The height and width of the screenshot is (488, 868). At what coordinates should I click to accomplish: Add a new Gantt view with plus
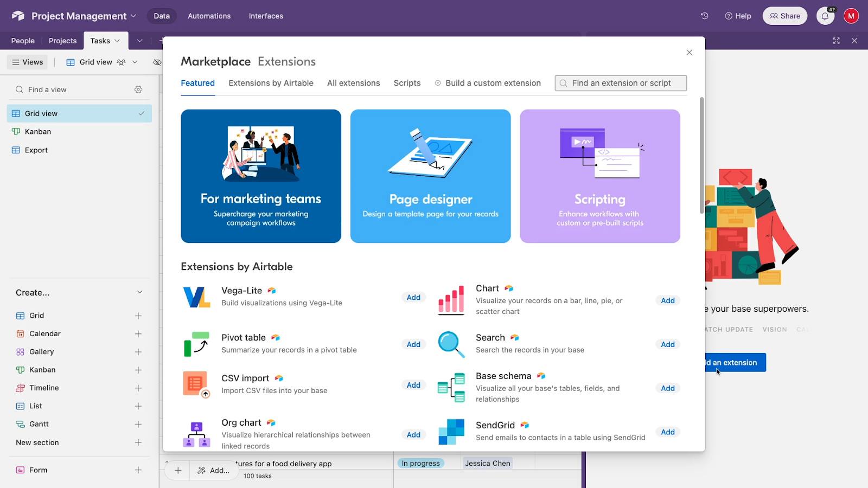pos(138,424)
